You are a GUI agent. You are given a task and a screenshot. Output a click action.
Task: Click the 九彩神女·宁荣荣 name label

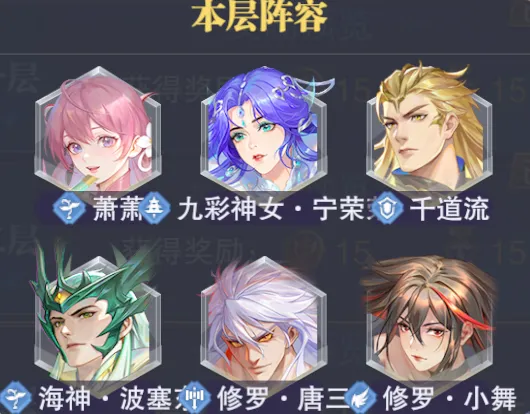[x=276, y=209]
